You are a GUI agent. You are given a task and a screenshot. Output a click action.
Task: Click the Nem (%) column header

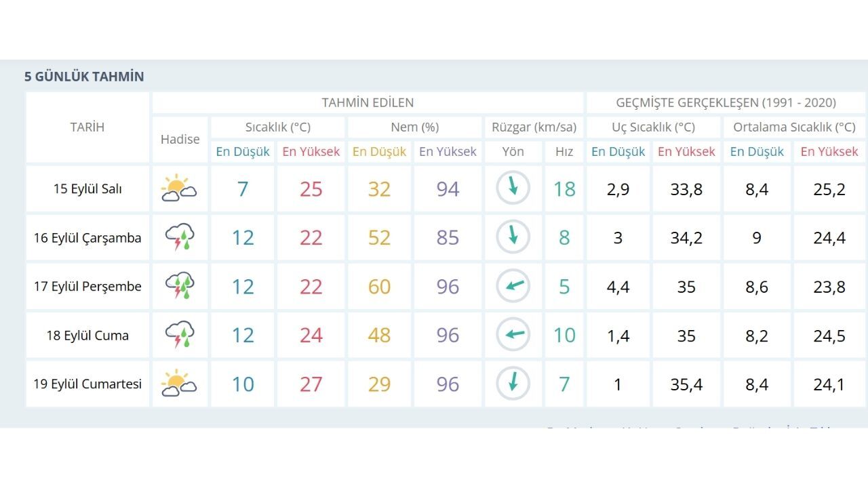(x=414, y=127)
